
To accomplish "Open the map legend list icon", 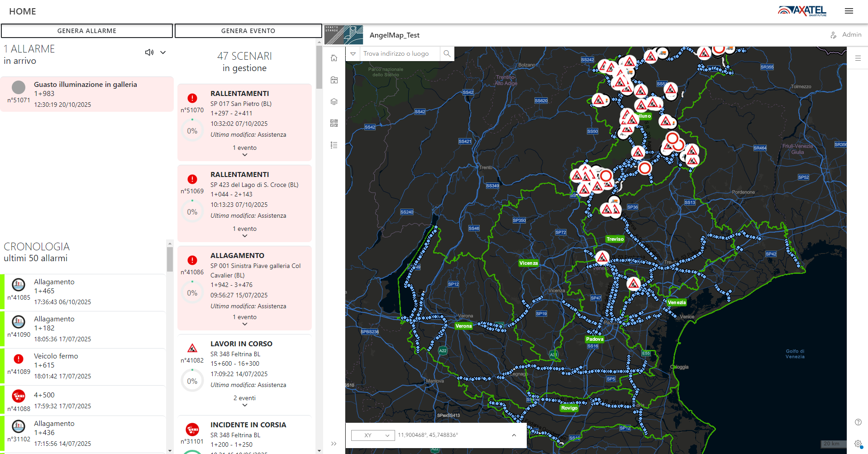I will click(334, 145).
